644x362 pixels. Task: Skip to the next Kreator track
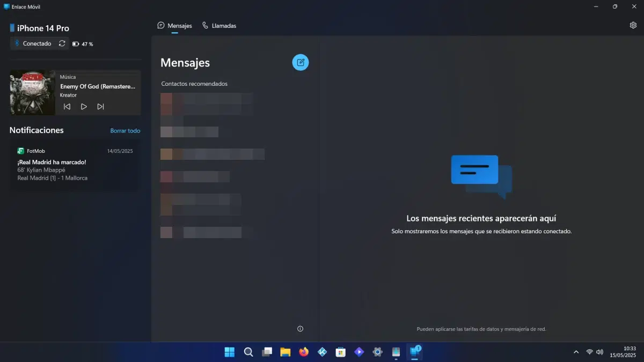(x=100, y=106)
